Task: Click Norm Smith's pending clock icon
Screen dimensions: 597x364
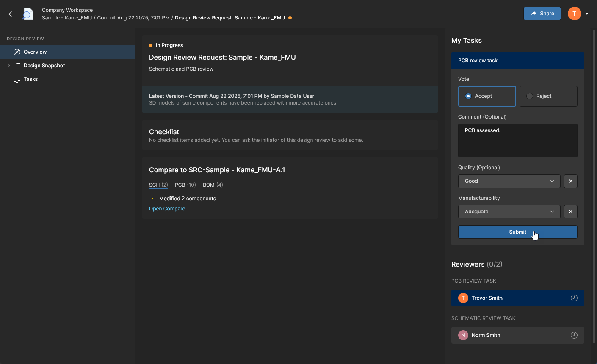Action: tap(574, 335)
